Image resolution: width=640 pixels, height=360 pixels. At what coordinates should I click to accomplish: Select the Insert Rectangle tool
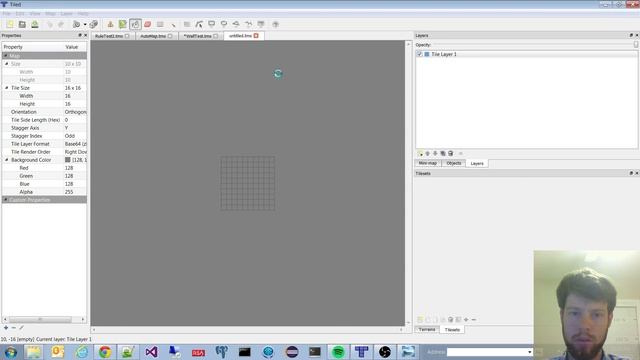[x=211, y=24]
